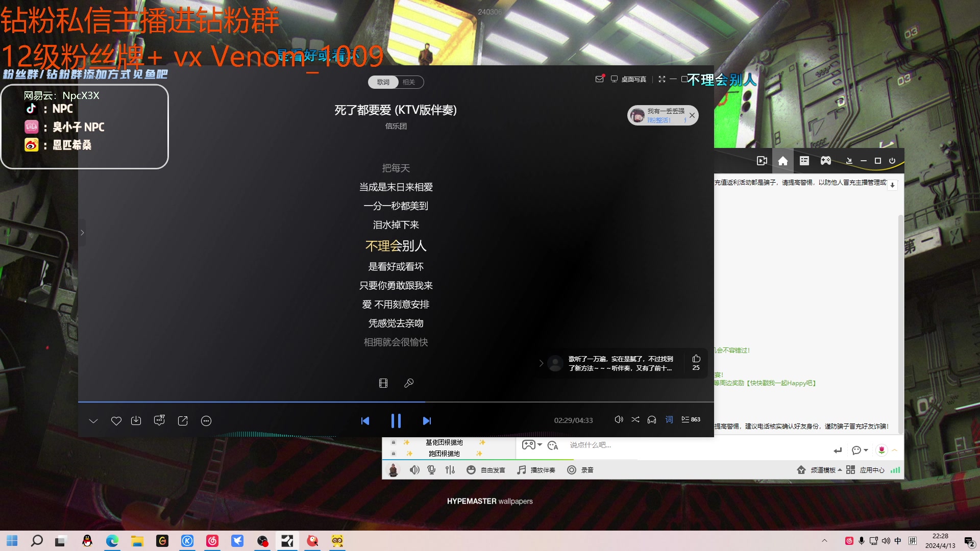
Task: Expand the left side panel arrow
Action: (x=82, y=233)
